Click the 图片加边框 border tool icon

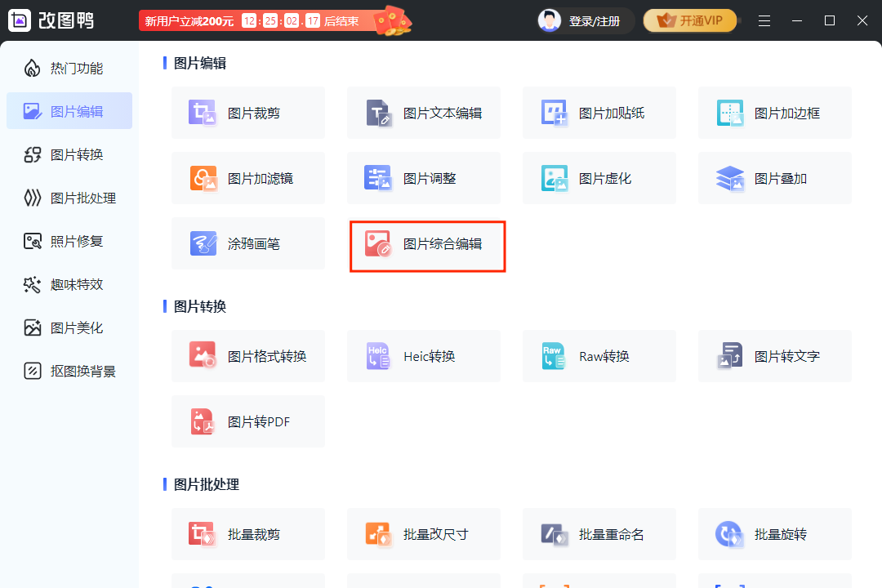(x=729, y=113)
